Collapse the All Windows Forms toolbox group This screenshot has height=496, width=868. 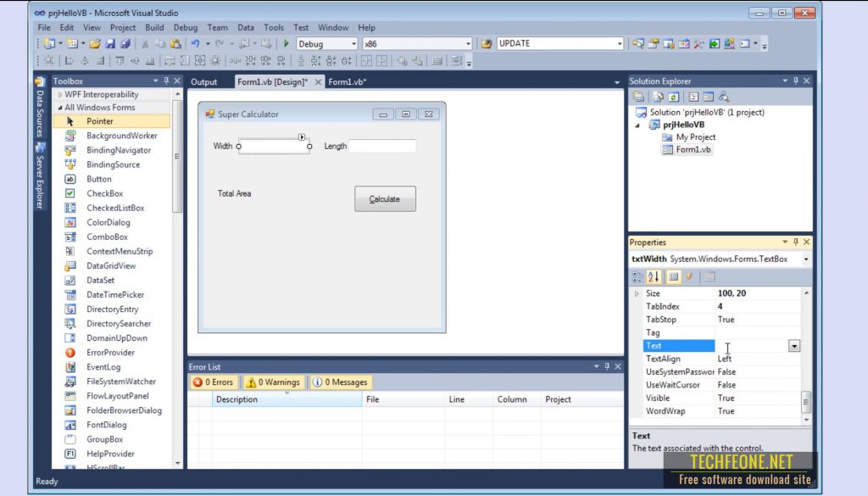pos(60,108)
